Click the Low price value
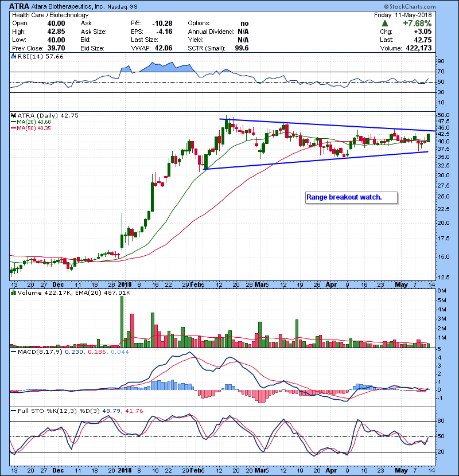The height and width of the screenshot is (476, 459). 56,40
